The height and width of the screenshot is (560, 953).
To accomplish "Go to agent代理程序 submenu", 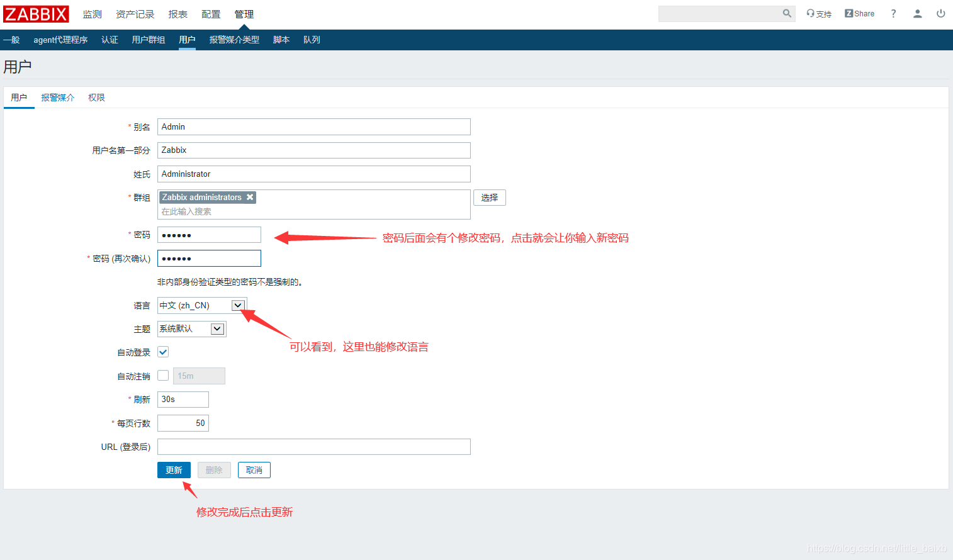I will 60,40.
